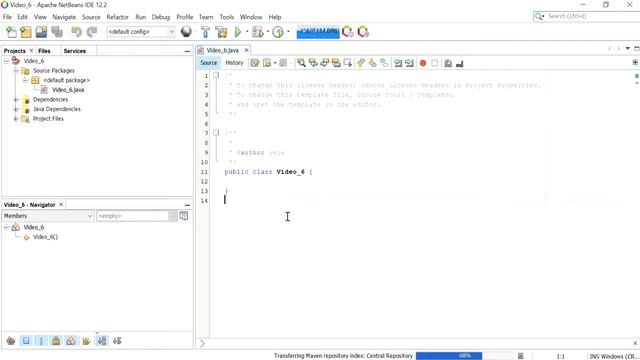Select Source view button in editor
Image resolution: width=640 pixels, height=360 pixels.
[x=209, y=62]
